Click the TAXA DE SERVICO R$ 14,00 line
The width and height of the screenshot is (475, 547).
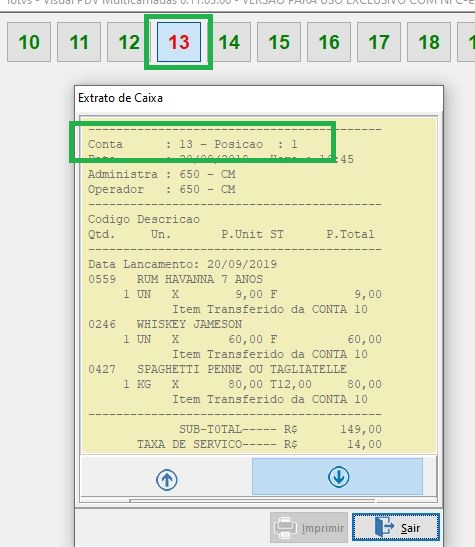(x=259, y=444)
